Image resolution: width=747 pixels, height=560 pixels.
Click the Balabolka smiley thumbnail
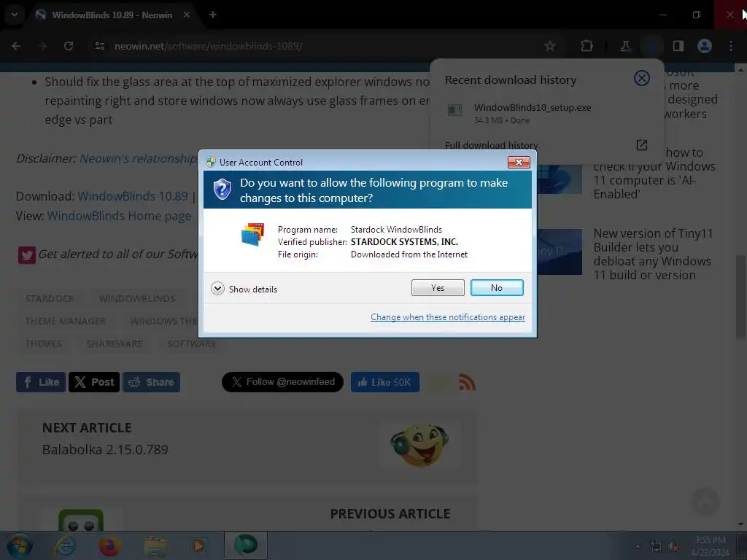[x=419, y=446]
